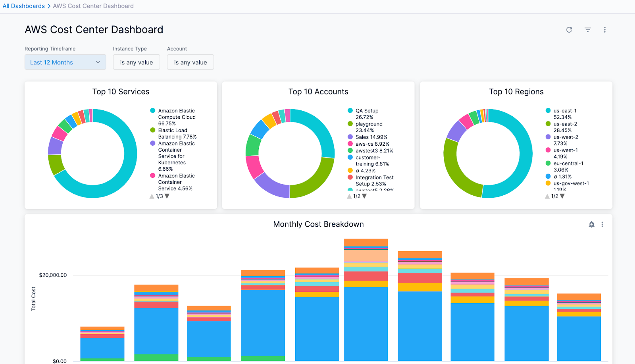Previous legend page in Top 10 Accounts
This screenshot has width=635, height=364.
[x=349, y=196]
